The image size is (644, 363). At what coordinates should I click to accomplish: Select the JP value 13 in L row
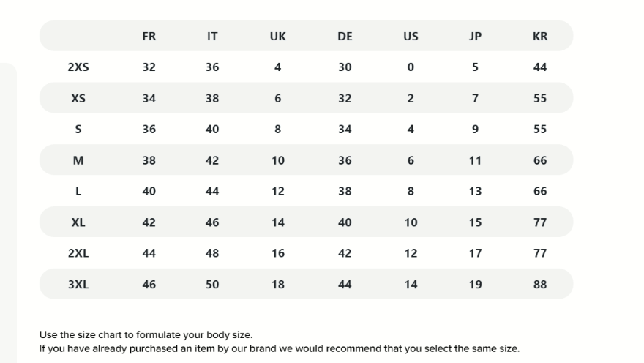(475, 191)
